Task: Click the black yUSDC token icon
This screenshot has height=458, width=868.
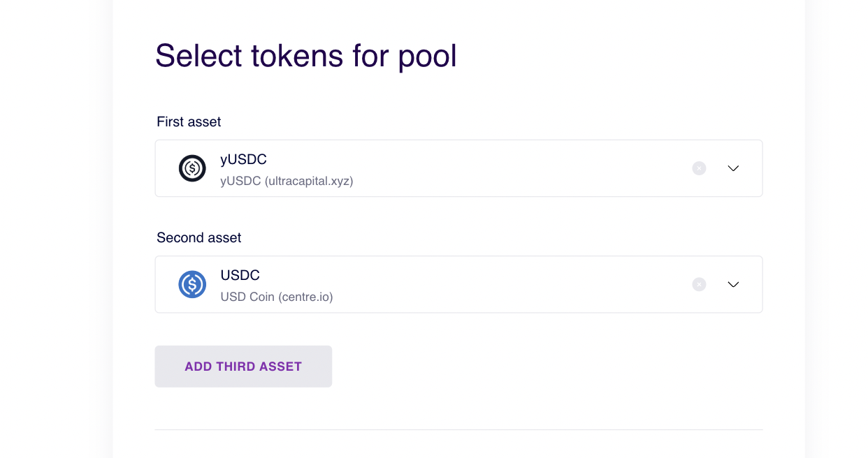Action: click(192, 168)
